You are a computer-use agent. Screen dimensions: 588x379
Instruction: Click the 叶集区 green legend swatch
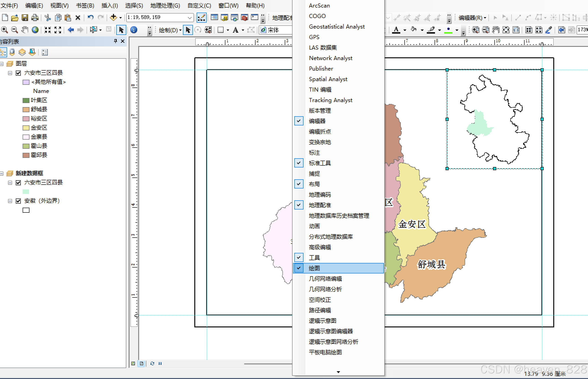tap(26, 101)
